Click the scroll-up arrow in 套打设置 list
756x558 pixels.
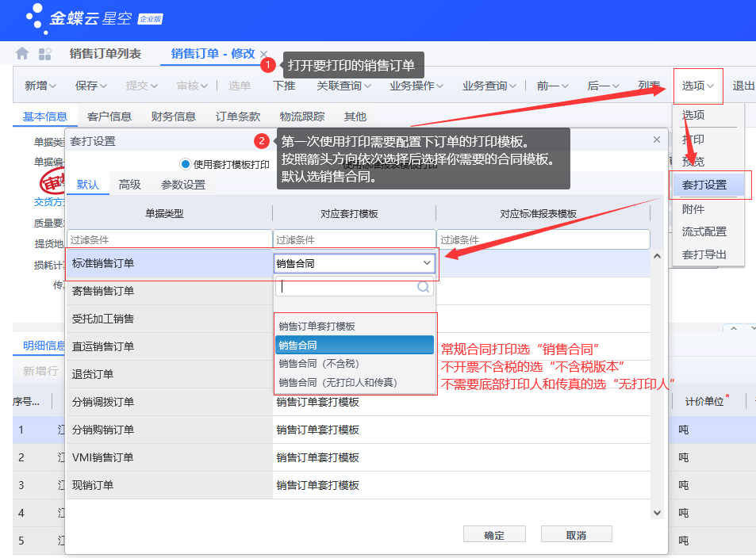coord(657,256)
